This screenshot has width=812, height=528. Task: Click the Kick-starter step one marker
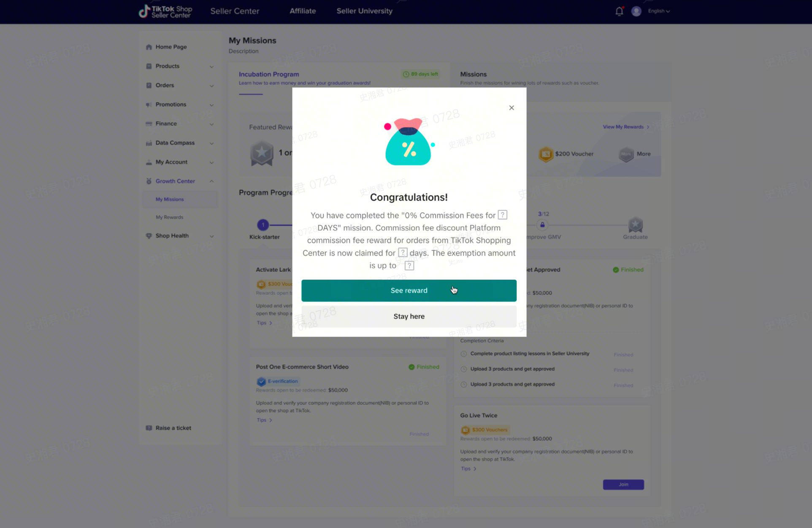263,225
